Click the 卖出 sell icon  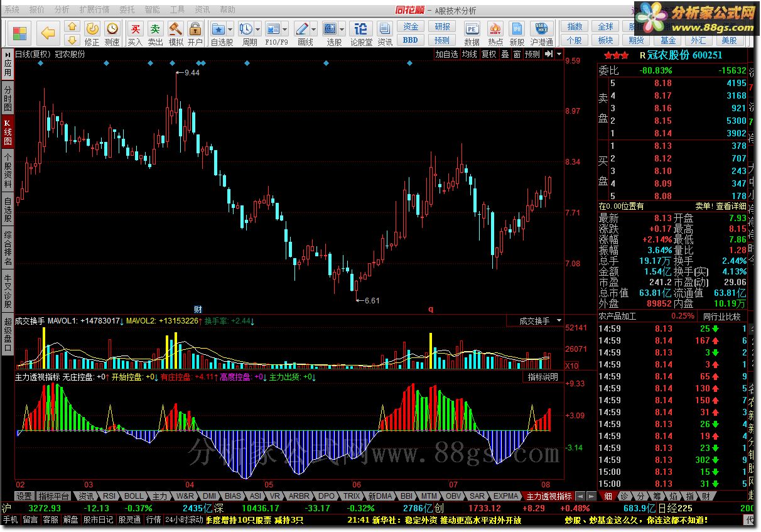point(155,28)
